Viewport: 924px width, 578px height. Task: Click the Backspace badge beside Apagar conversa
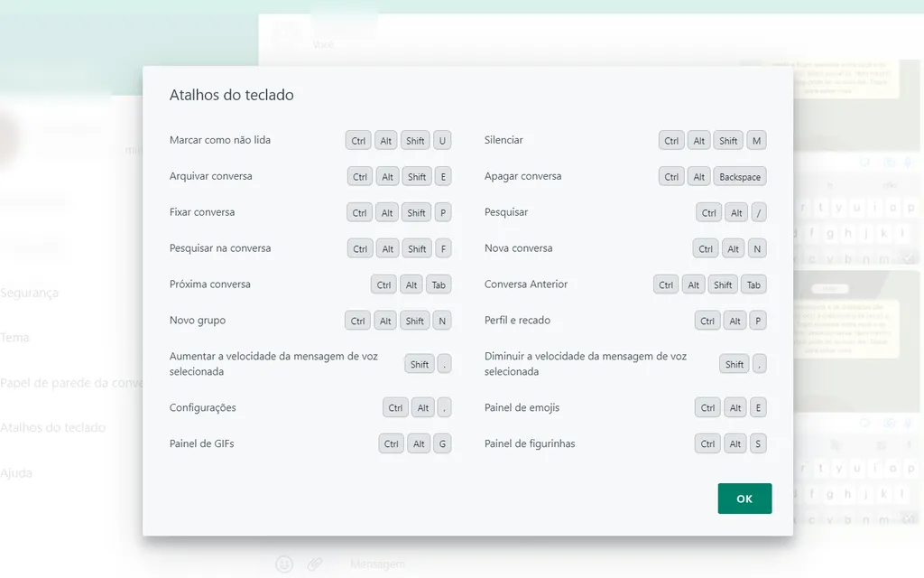pos(739,176)
